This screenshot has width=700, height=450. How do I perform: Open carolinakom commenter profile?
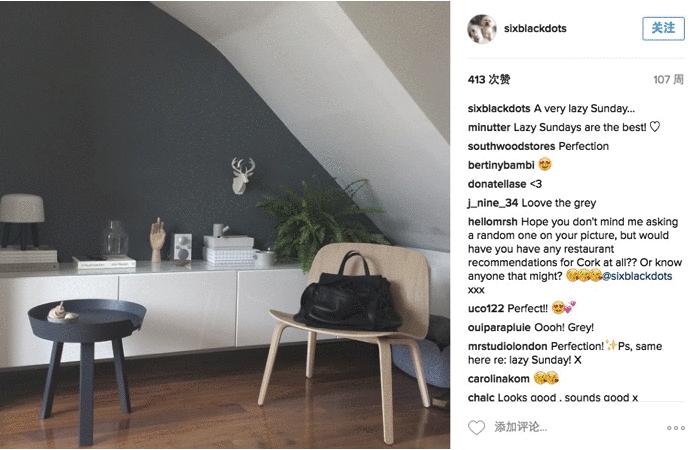pyautogui.click(x=498, y=379)
